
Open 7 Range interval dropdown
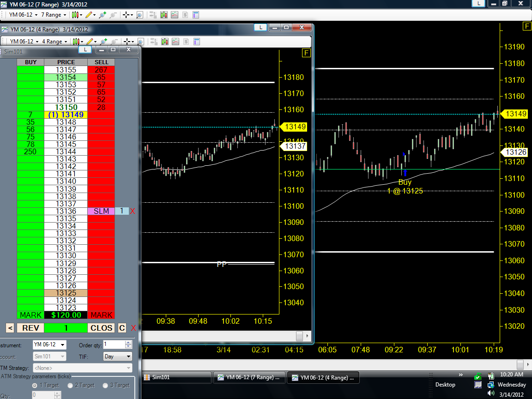pos(53,15)
